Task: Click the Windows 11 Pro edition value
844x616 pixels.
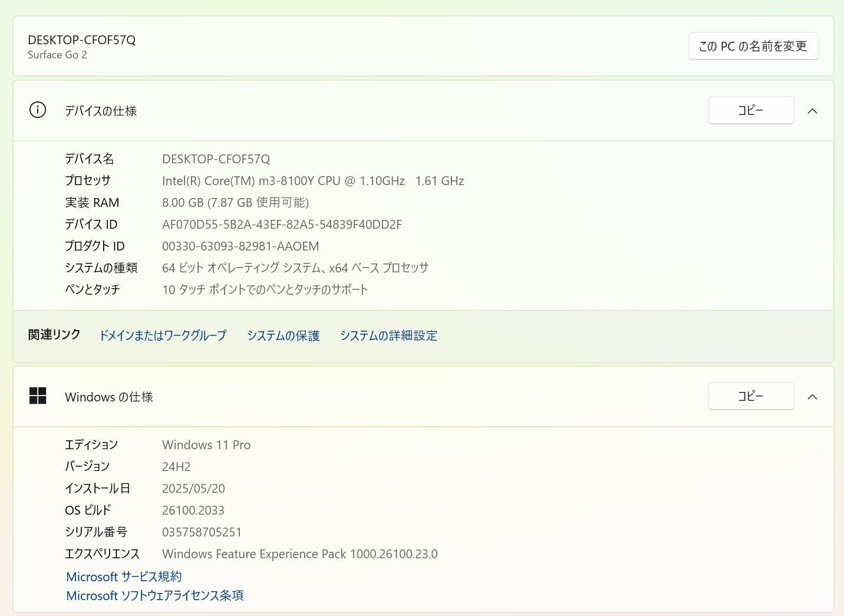Action: pos(206,445)
